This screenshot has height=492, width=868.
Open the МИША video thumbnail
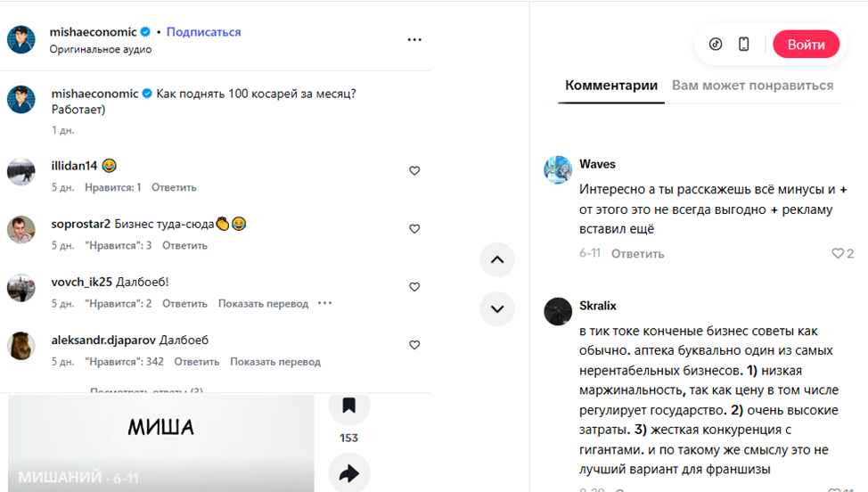point(161,443)
